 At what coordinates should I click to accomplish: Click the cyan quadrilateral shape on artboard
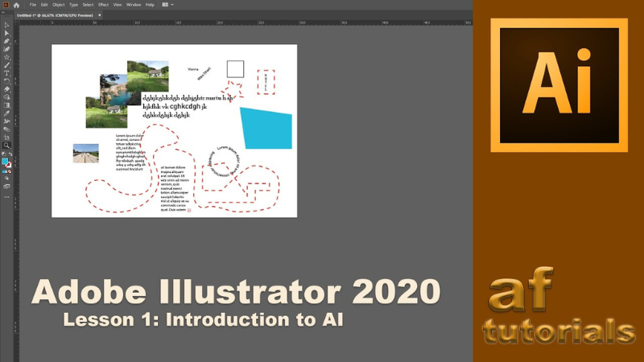pyautogui.click(x=266, y=127)
